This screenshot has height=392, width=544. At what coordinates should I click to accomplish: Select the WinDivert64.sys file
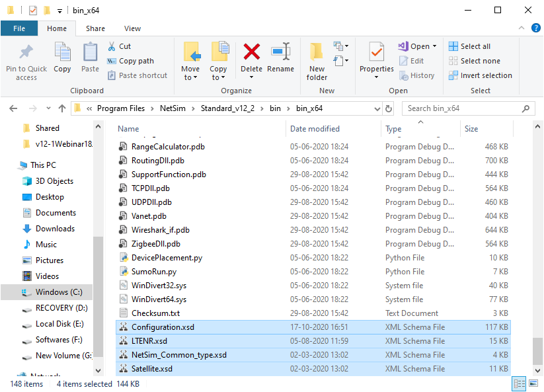pyautogui.click(x=313, y=299)
